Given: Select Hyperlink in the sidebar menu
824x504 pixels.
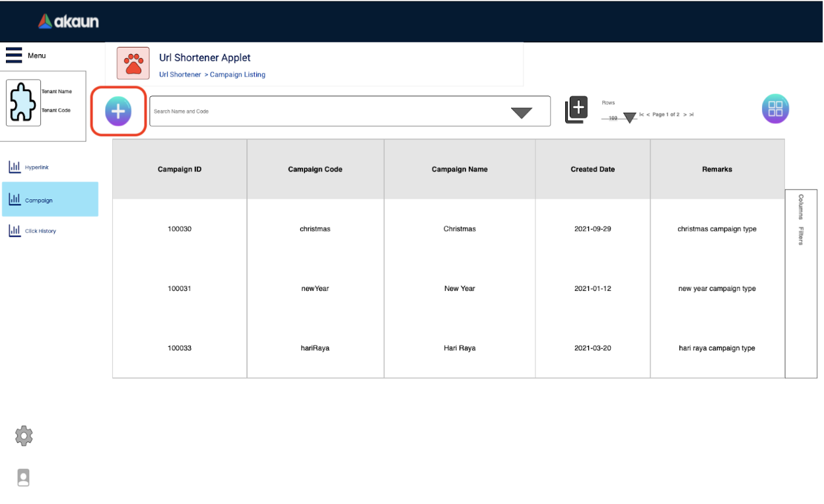Looking at the screenshot, I should (x=36, y=168).
